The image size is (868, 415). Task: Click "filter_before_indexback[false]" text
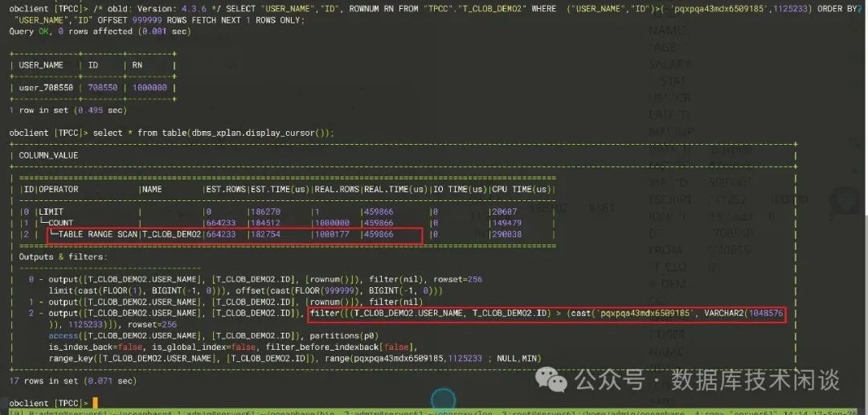click(339, 347)
